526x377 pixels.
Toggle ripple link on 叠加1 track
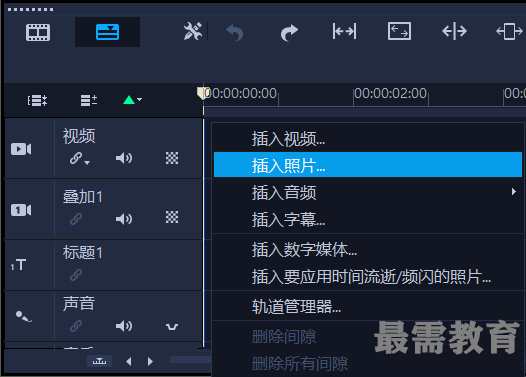[76, 219]
